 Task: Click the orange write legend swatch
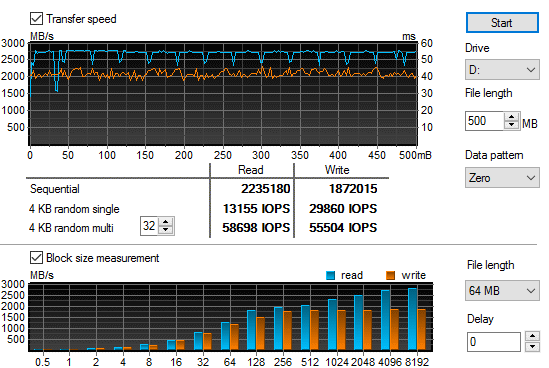390,276
